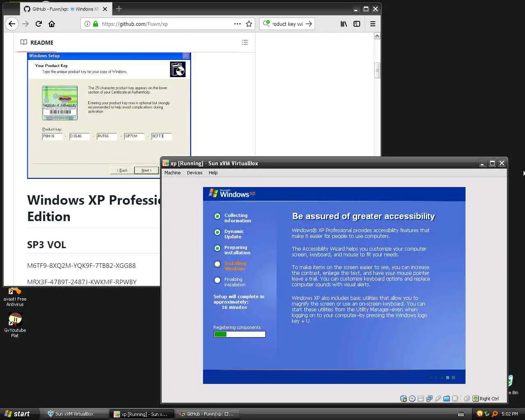
Task: Click the SP3 VOL heading
Action: [46, 245]
